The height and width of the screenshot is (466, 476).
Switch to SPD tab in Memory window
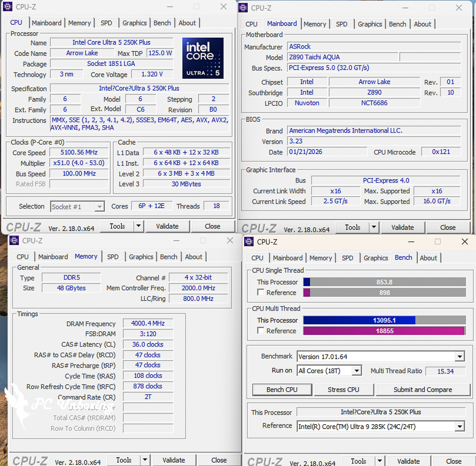(113, 257)
